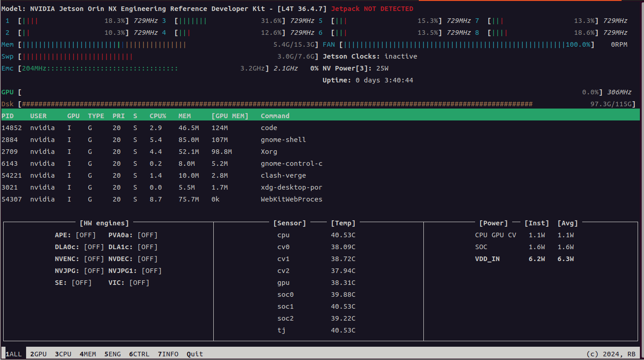Open the 2GPU tab
Viewport: 644px width, 360px height.
tap(38, 354)
